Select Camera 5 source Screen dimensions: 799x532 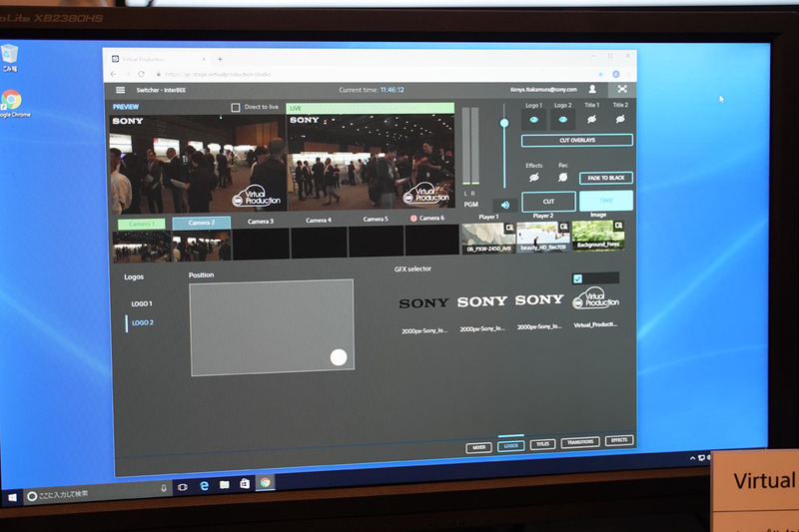point(376,219)
